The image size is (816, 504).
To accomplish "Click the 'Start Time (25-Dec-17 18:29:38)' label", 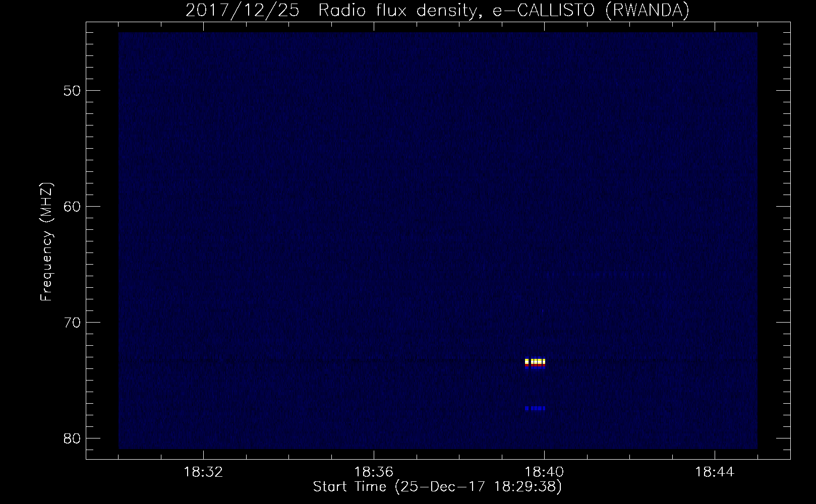I will (x=437, y=487).
